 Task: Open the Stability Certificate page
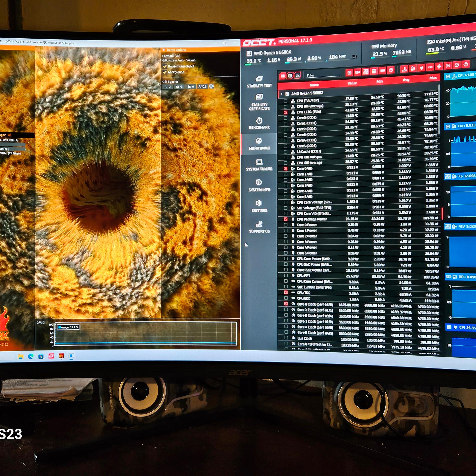(259, 102)
